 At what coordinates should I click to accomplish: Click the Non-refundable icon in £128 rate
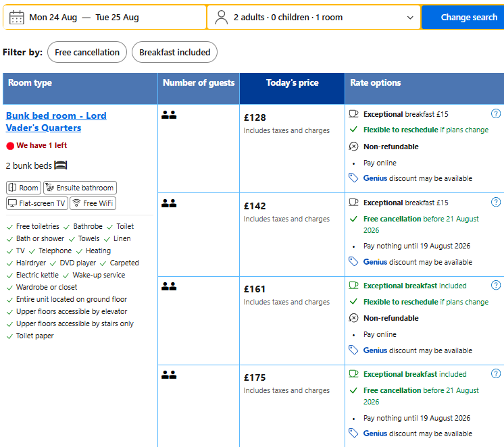coord(353,147)
